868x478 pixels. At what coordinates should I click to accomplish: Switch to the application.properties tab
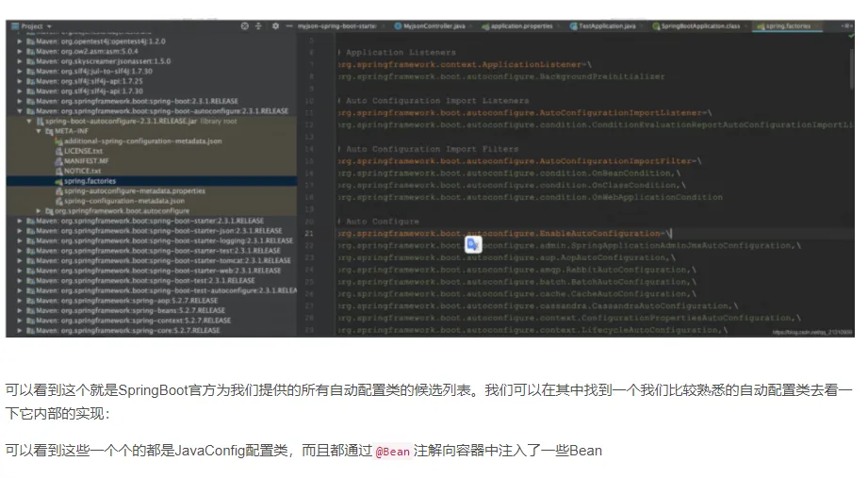tap(521, 26)
